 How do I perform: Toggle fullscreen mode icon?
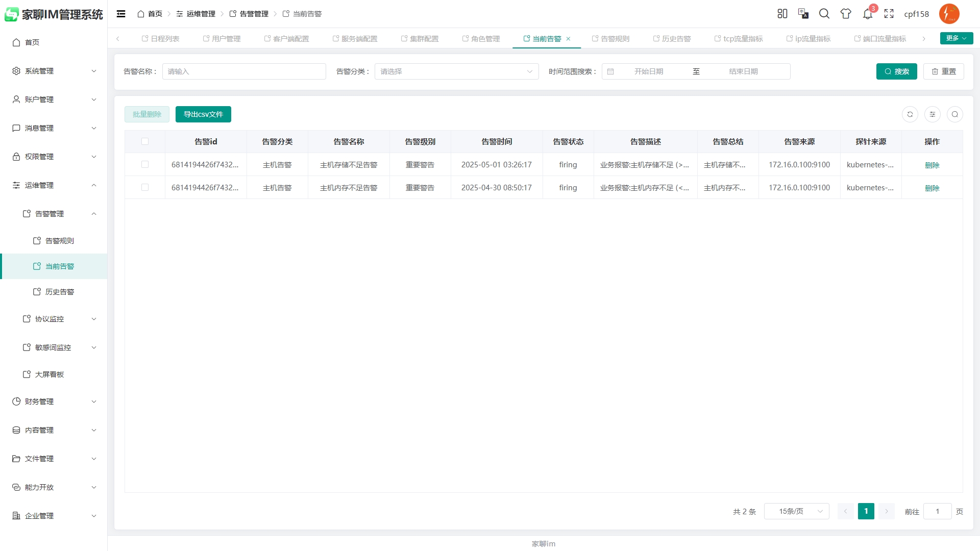pyautogui.click(x=889, y=14)
